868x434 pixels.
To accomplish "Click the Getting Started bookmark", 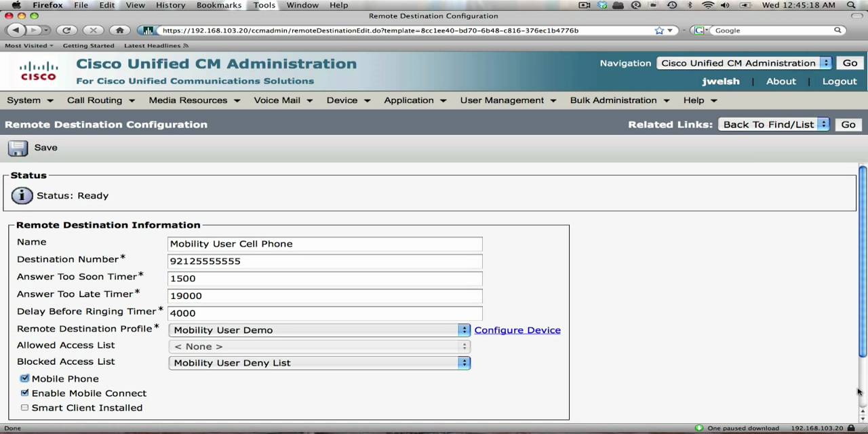I will (88, 45).
